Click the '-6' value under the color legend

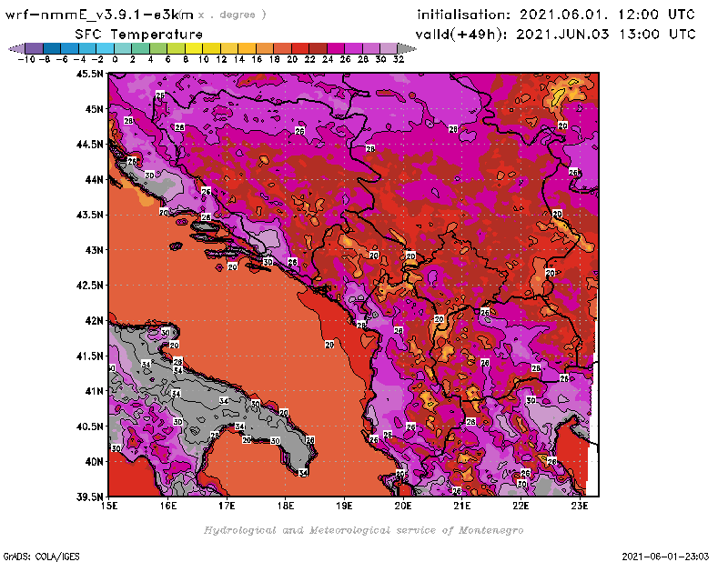[x=62, y=59]
